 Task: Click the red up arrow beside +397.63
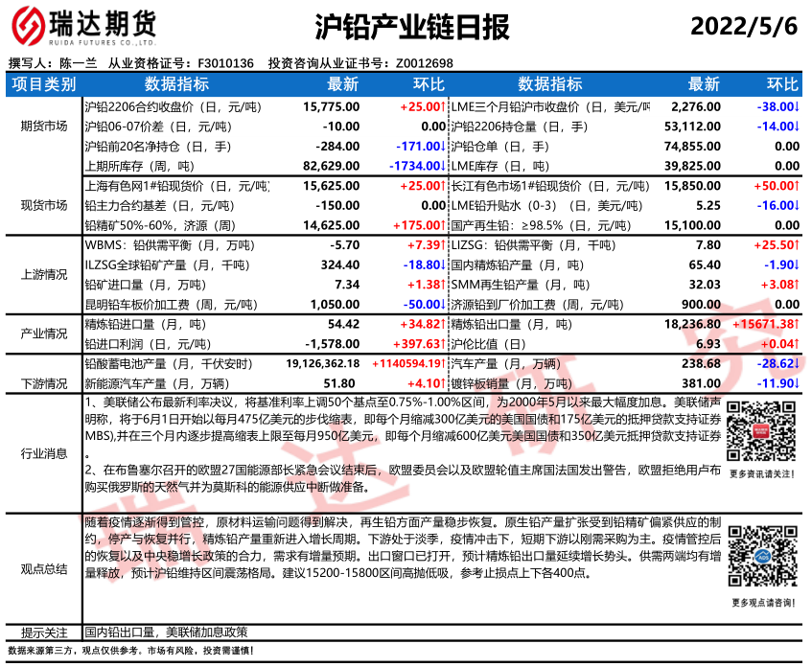tap(446, 343)
